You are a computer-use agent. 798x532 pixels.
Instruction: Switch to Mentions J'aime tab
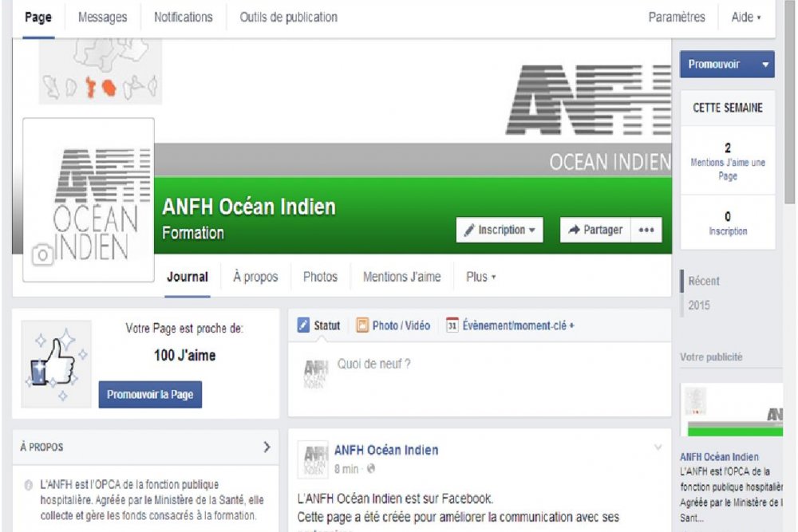click(401, 277)
